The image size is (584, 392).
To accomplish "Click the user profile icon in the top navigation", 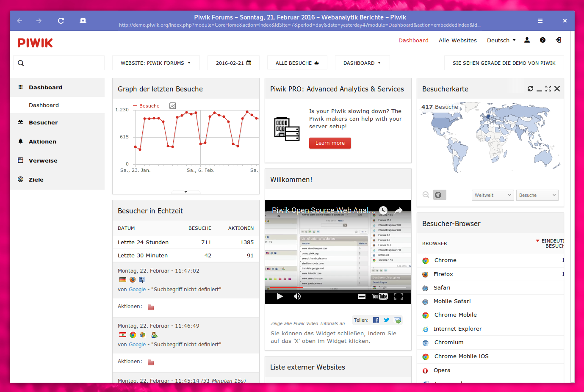I will [527, 40].
